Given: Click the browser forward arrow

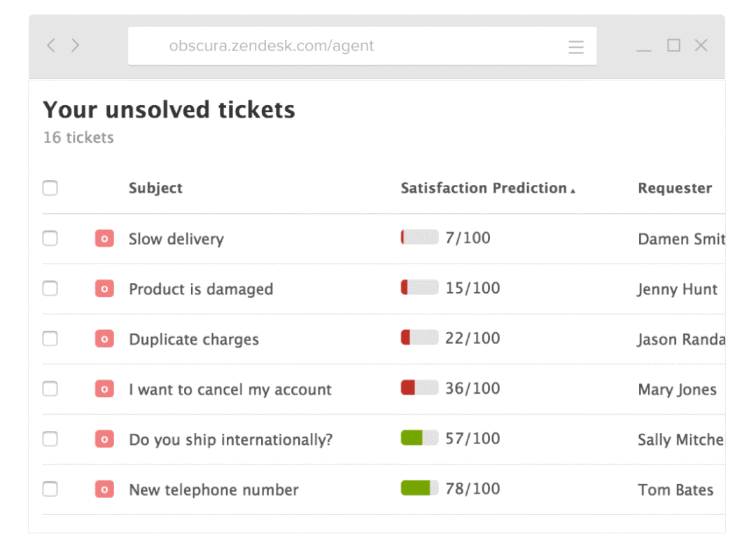Looking at the screenshot, I should [x=75, y=46].
